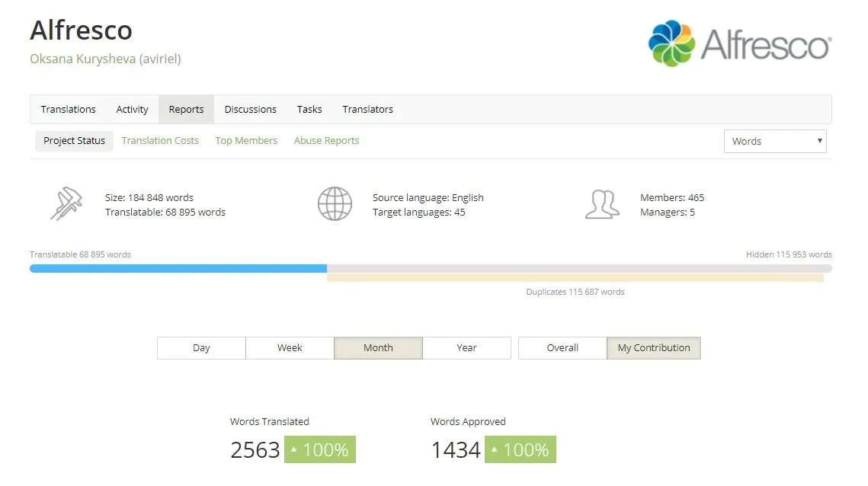
Task: Select the Month period toggle
Action: [x=378, y=347]
